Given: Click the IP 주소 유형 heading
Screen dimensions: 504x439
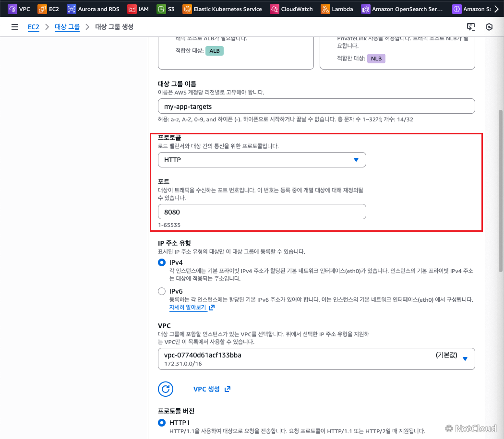Looking at the screenshot, I should pyautogui.click(x=174, y=243).
